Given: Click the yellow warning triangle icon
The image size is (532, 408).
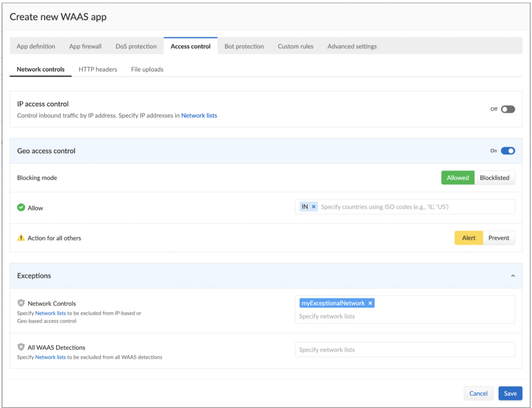Looking at the screenshot, I should (x=21, y=237).
